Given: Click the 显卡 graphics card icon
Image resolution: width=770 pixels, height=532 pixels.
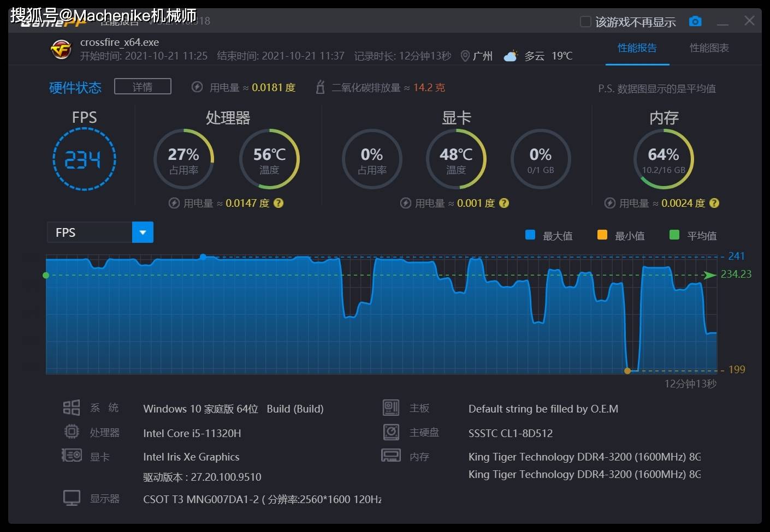Looking at the screenshot, I should pos(71,455).
